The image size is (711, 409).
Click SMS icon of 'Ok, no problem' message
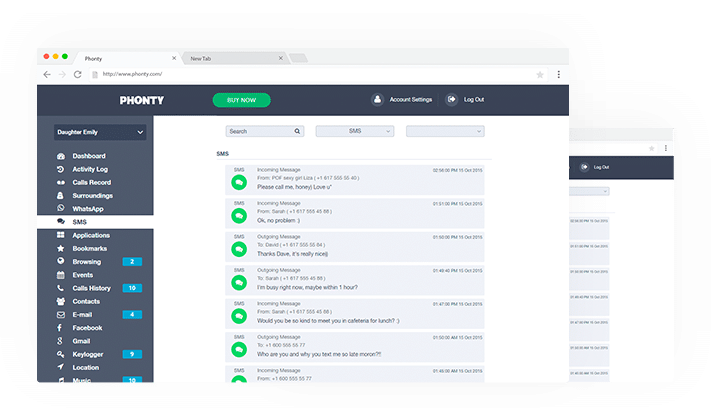click(239, 216)
